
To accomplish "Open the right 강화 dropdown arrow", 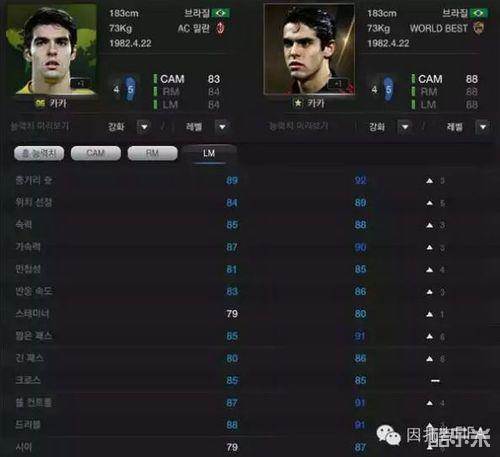I will pos(404,127).
